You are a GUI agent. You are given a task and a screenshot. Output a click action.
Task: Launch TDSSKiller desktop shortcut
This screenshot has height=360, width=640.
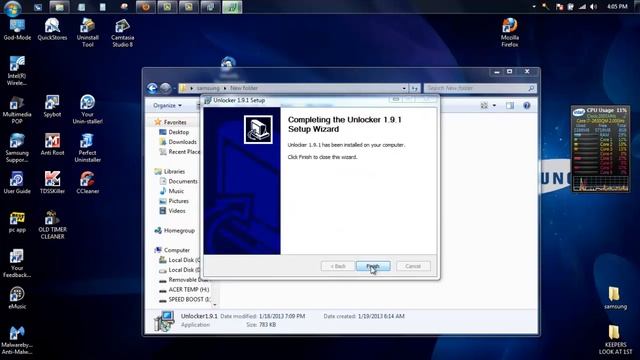[x=52, y=183]
